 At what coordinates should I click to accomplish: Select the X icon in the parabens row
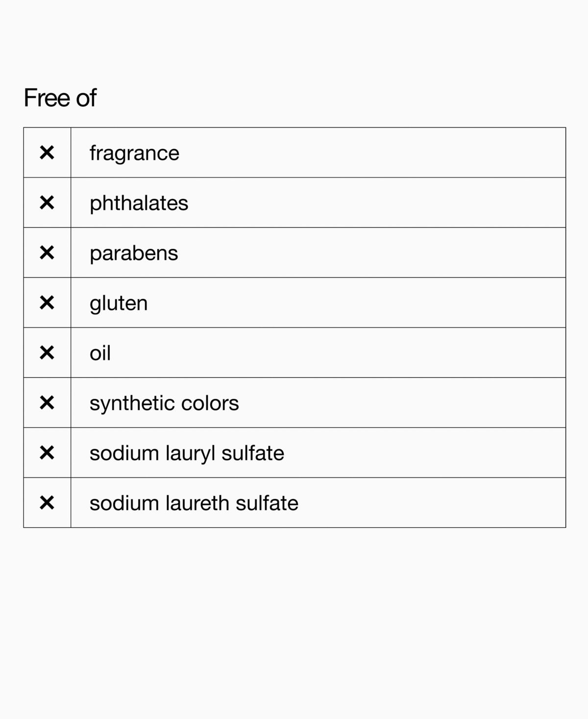47,253
